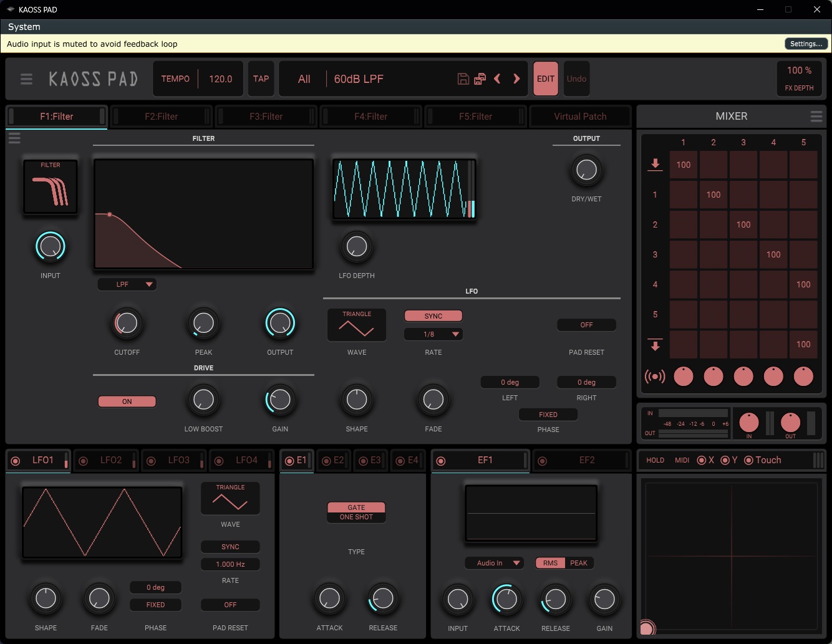832x644 pixels.
Task: Select the Touch radio button
Action: (749, 460)
